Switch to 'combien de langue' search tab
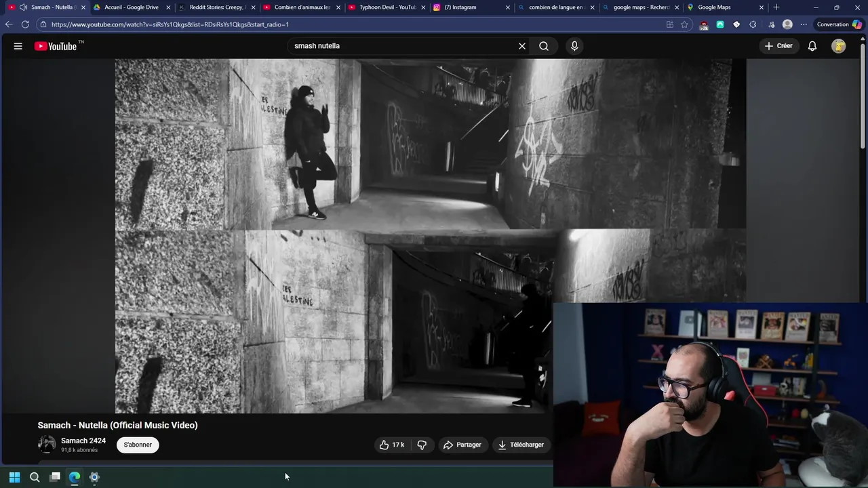The height and width of the screenshot is (488, 868). 556,7
